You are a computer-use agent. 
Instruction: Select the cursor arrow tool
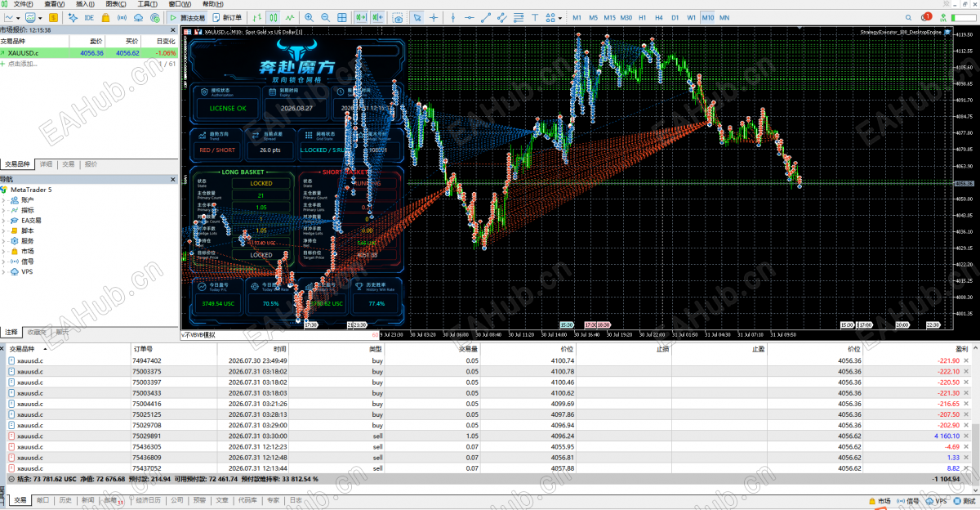[x=416, y=17]
